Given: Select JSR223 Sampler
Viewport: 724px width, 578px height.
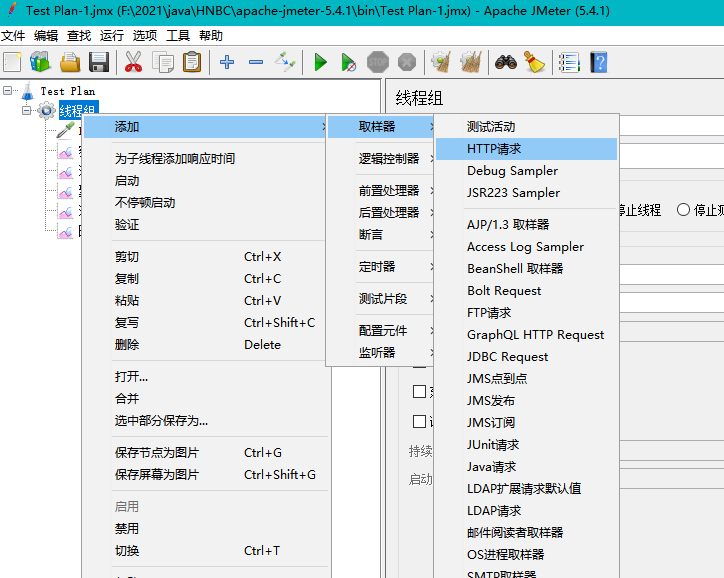Looking at the screenshot, I should [526, 193].
